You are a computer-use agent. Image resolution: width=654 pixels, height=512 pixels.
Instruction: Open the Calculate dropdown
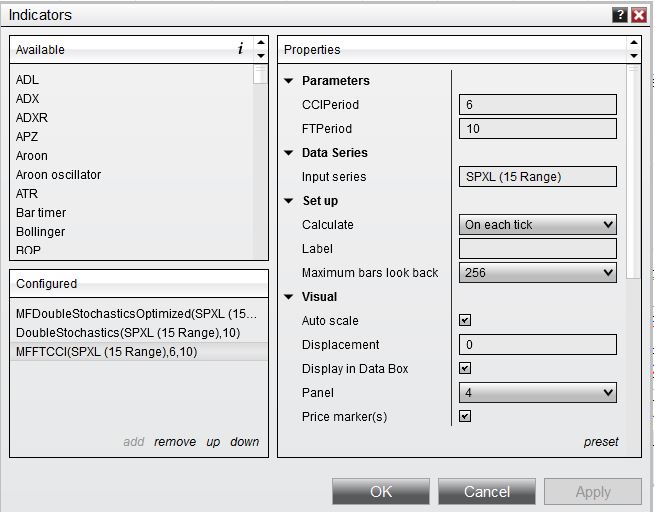pos(538,225)
